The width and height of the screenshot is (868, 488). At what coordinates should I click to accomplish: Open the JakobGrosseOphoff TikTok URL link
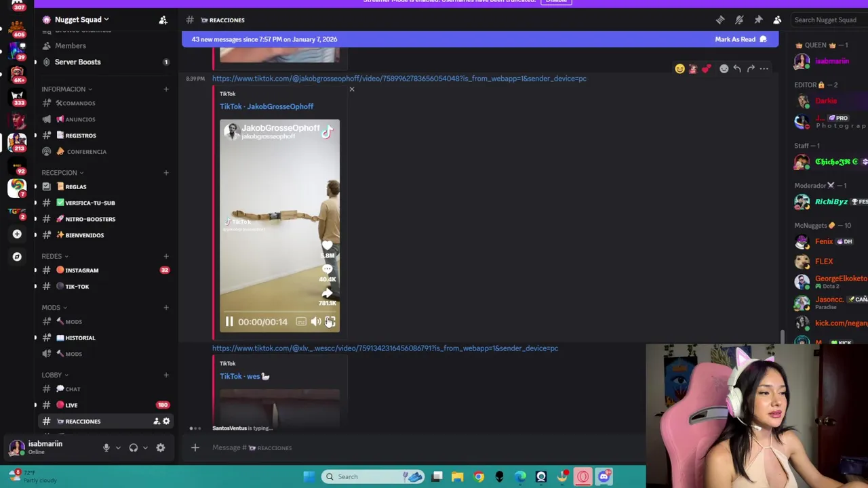[x=399, y=79]
